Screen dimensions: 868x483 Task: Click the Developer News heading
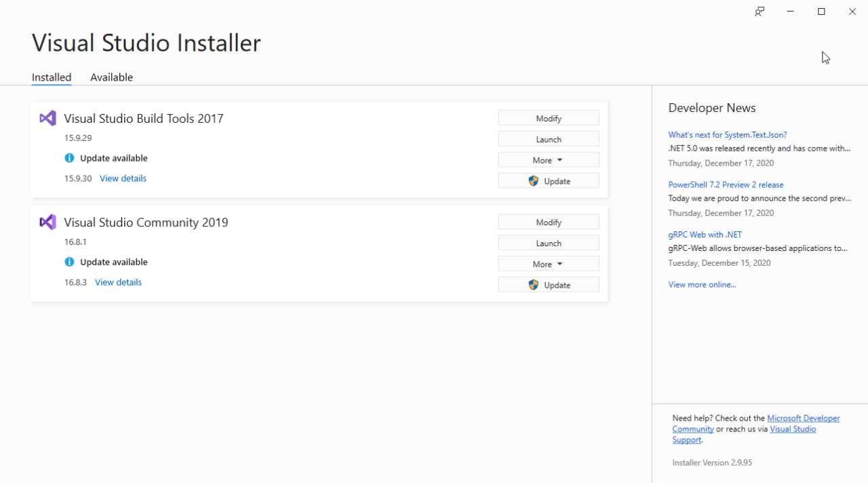(711, 108)
